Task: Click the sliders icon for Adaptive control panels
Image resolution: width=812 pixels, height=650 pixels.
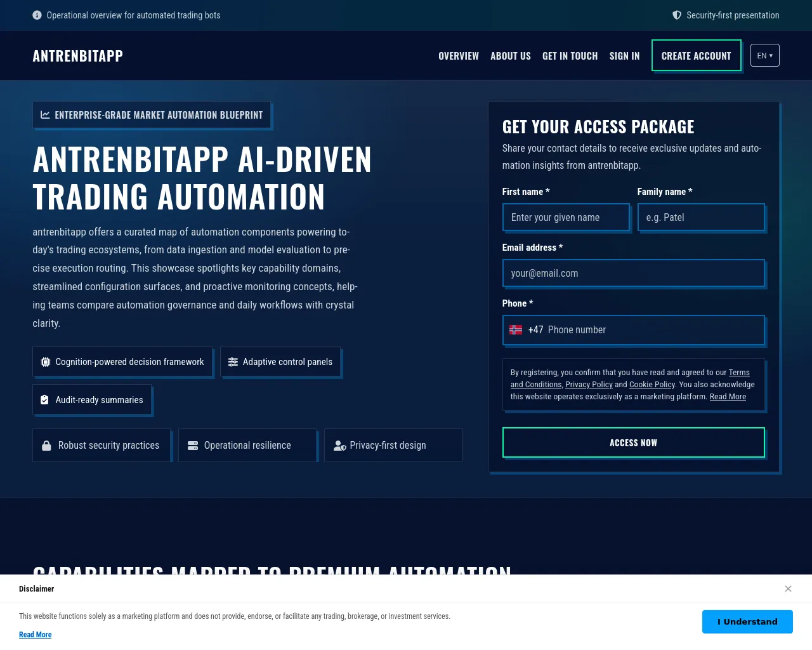Action: click(x=233, y=362)
